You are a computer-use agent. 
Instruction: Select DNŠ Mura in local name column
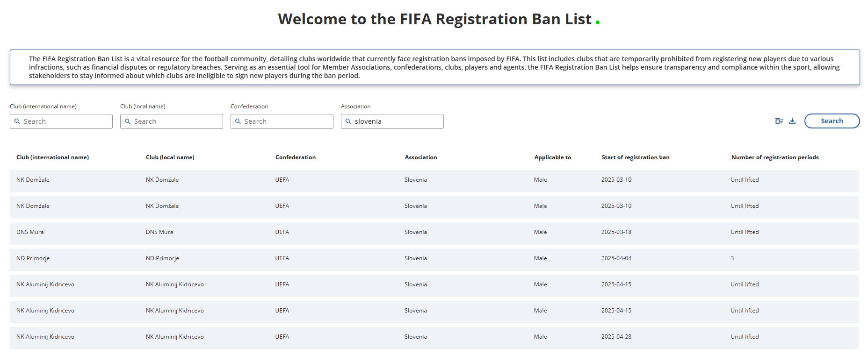pos(159,232)
